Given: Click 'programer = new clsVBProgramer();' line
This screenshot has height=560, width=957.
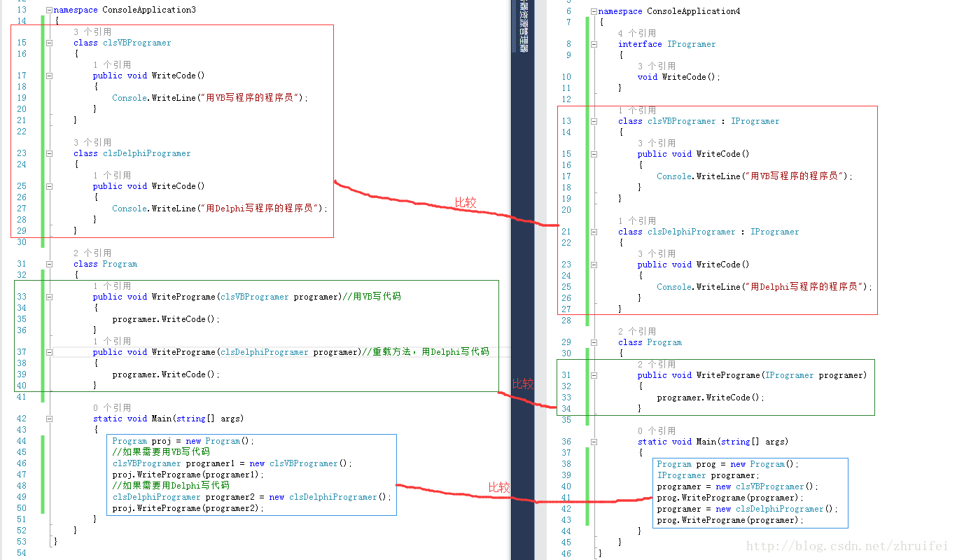Looking at the screenshot, I should coord(737,486).
